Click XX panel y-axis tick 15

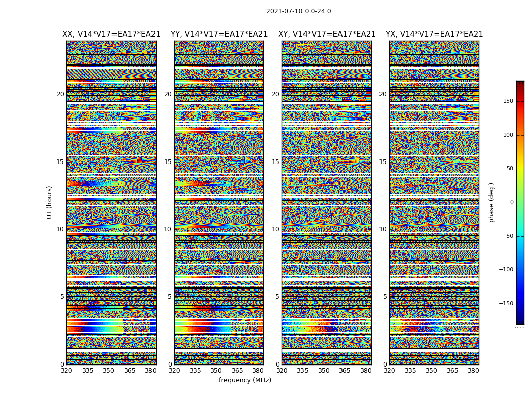point(60,162)
